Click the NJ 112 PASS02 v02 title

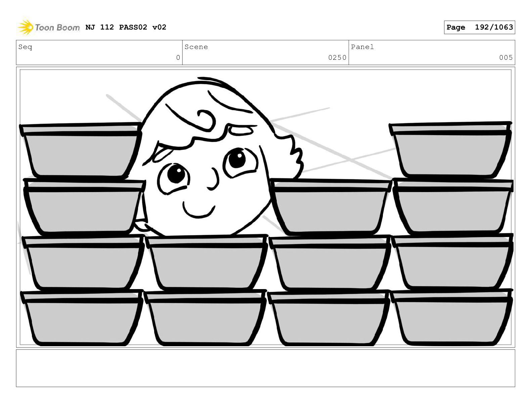126,27
